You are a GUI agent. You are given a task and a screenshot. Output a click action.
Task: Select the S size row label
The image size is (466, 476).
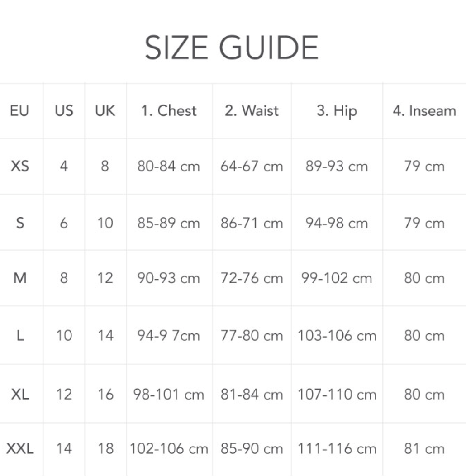pyautogui.click(x=20, y=223)
